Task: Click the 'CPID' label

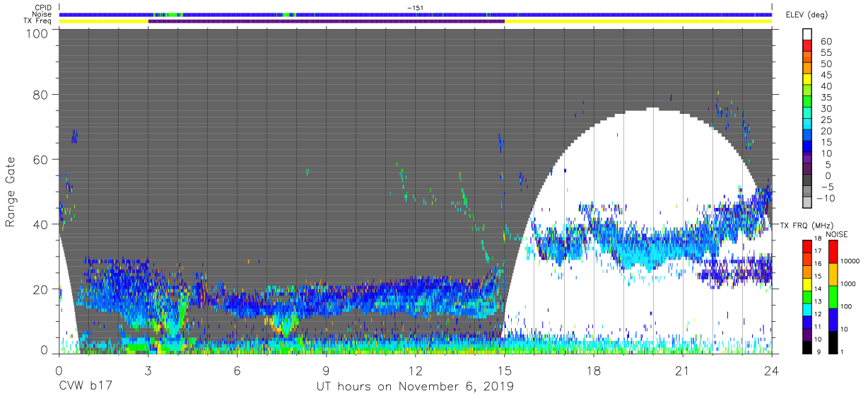Action: [x=42, y=8]
